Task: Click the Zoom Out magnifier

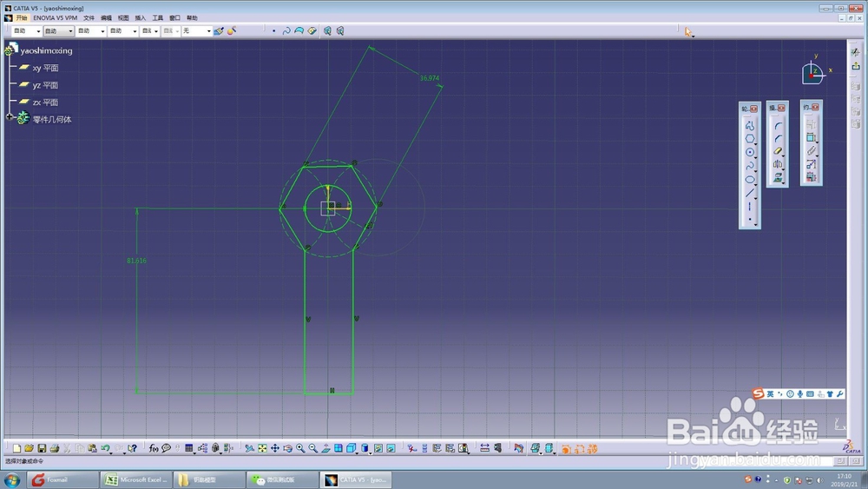Action: click(x=313, y=448)
